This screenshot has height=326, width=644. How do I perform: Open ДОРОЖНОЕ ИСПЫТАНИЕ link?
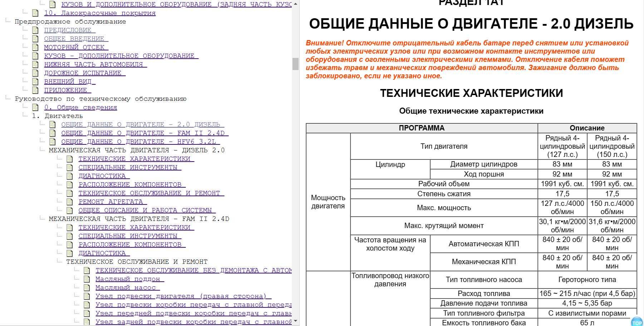[85, 73]
